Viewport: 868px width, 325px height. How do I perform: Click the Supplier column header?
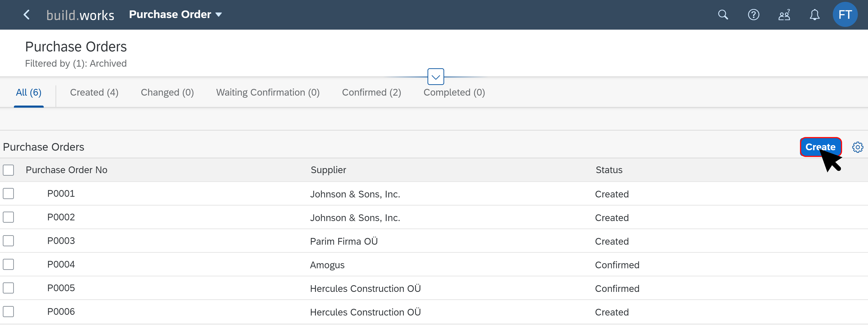(328, 170)
